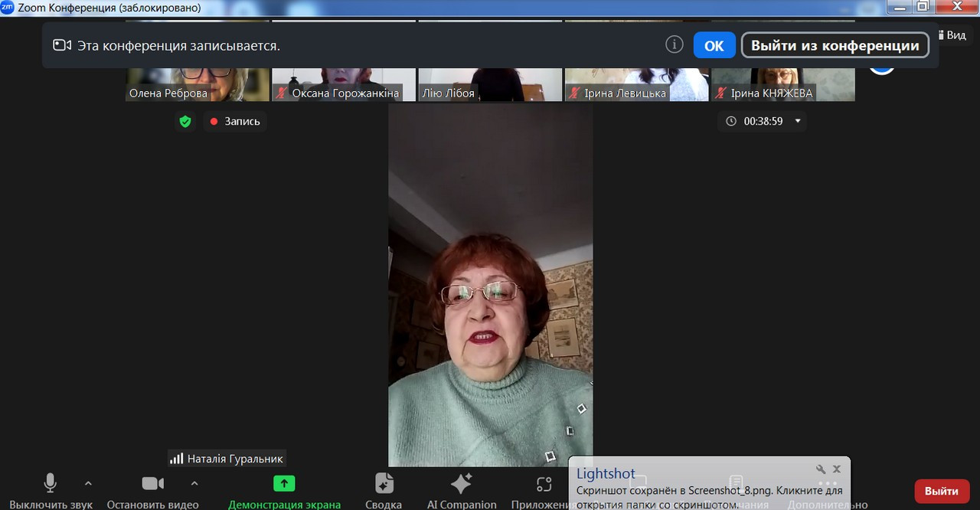Select Ірина Левицька participant thumbnail
980x510 pixels.
tap(636, 84)
